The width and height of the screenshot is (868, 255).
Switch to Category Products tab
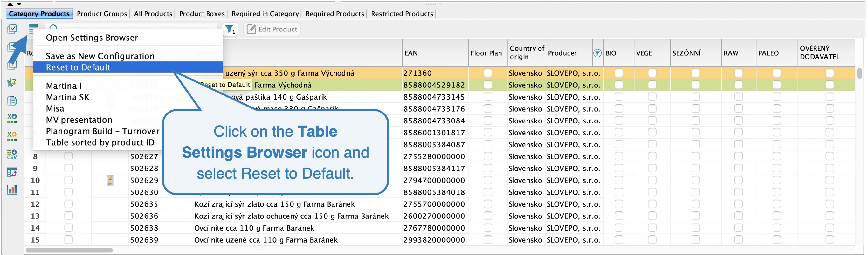point(39,14)
